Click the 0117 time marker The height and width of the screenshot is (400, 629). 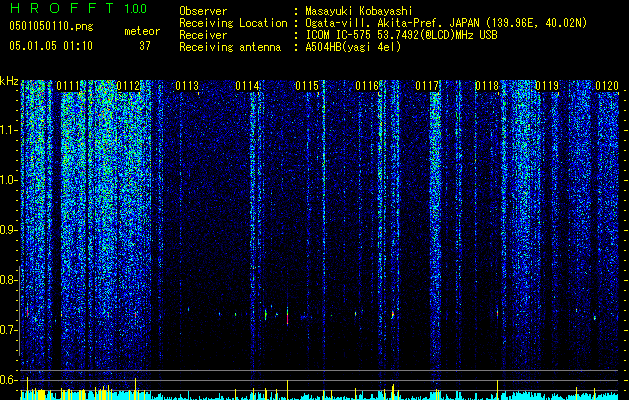(427, 86)
